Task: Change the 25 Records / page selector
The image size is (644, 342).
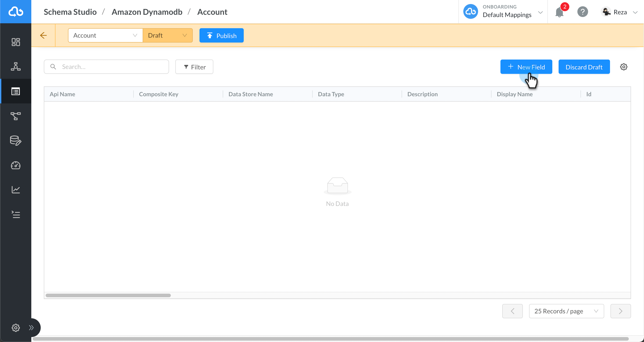Action: pos(566,311)
